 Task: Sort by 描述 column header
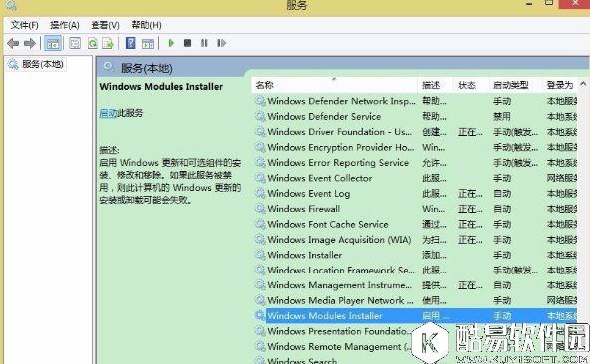tap(435, 85)
